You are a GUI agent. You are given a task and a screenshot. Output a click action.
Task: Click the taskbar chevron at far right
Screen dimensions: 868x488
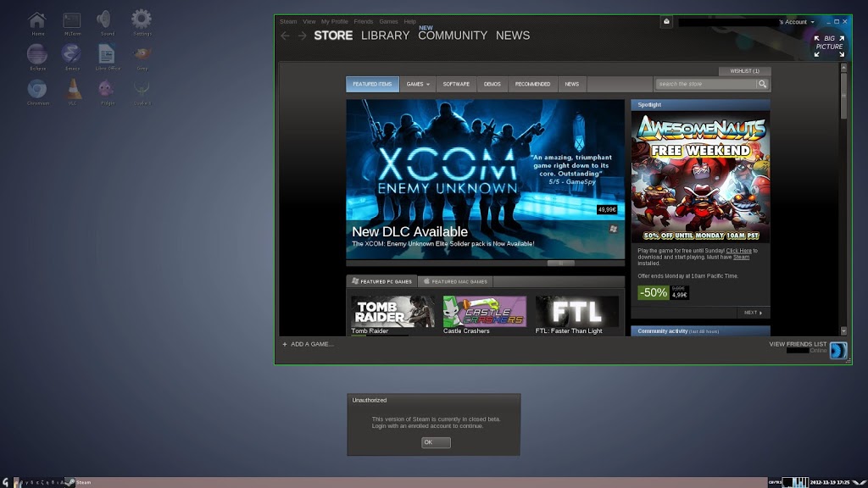pos(859,482)
